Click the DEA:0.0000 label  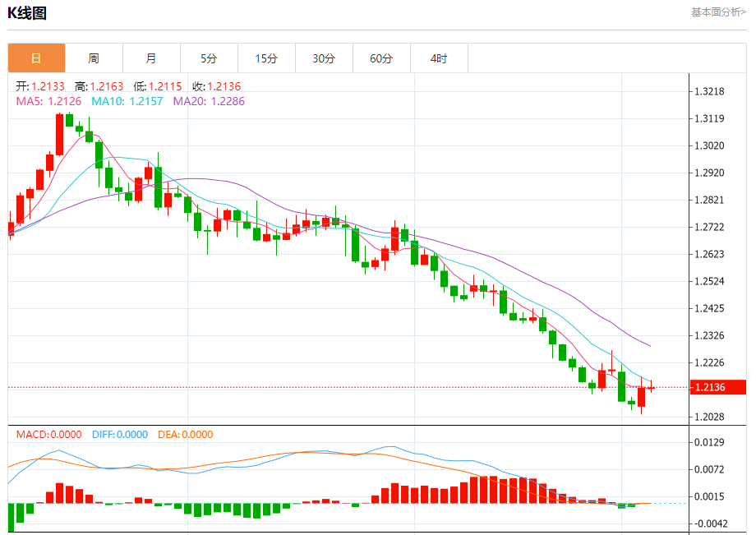coord(185,434)
